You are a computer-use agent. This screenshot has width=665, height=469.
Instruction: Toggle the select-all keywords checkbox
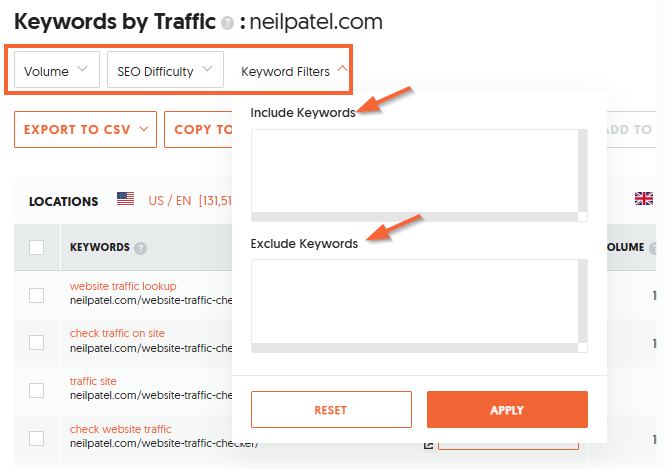click(x=37, y=248)
